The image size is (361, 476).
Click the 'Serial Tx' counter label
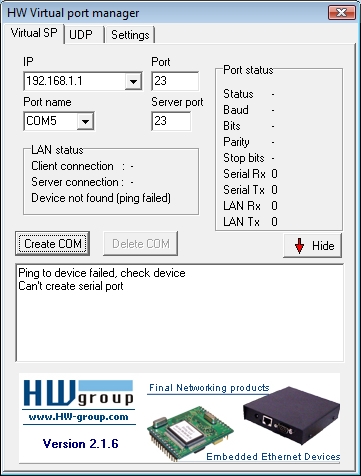244,190
